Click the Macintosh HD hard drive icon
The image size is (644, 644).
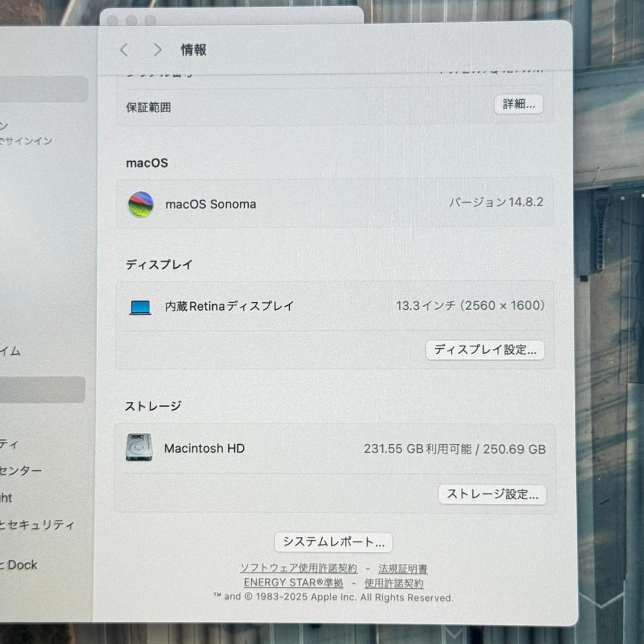coord(140,448)
